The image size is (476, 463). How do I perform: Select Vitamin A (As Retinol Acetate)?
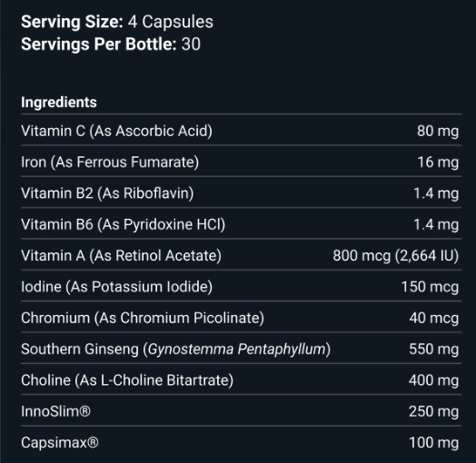pyautogui.click(x=121, y=255)
